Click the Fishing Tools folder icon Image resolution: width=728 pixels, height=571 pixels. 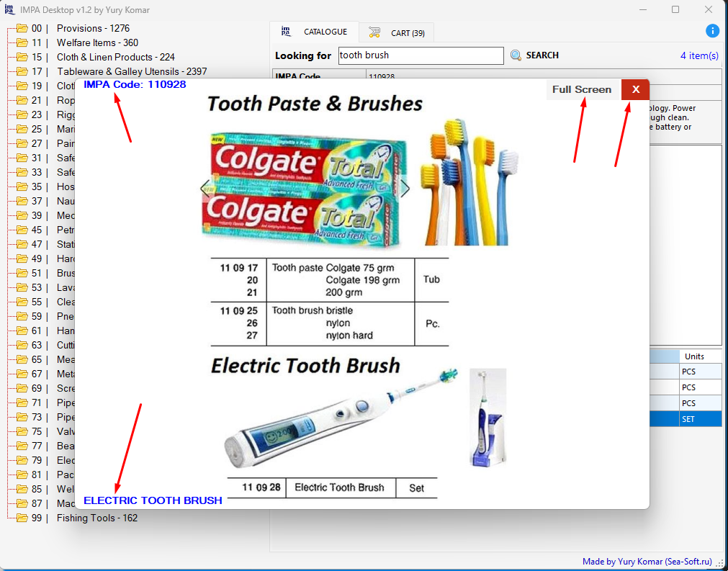[x=22, y=518]
